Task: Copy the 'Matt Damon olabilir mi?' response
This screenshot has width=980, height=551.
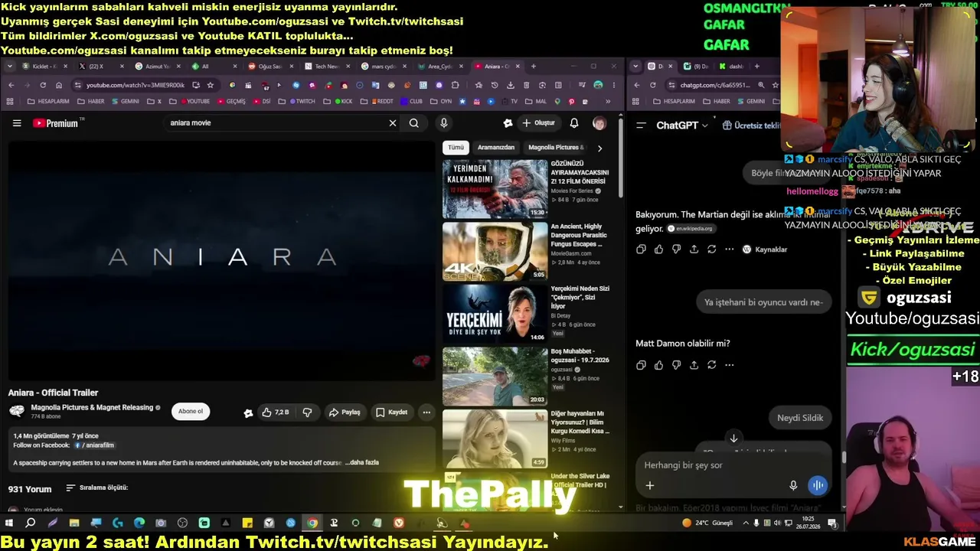Action: 641,365
